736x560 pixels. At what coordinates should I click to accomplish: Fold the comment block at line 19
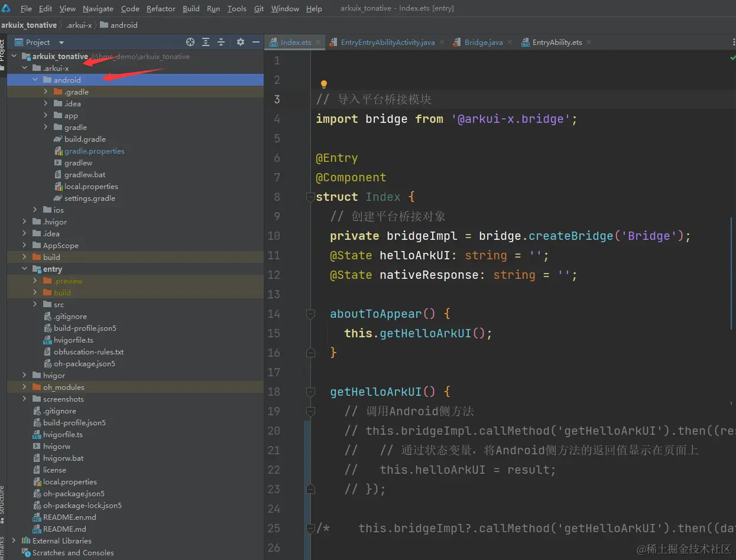click(310, 411)
